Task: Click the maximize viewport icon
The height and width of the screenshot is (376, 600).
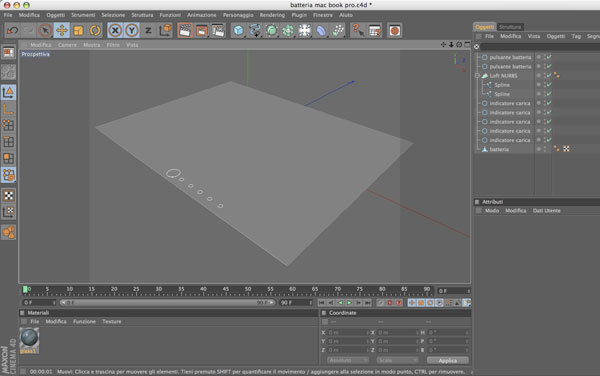Action: coord(467,44)
